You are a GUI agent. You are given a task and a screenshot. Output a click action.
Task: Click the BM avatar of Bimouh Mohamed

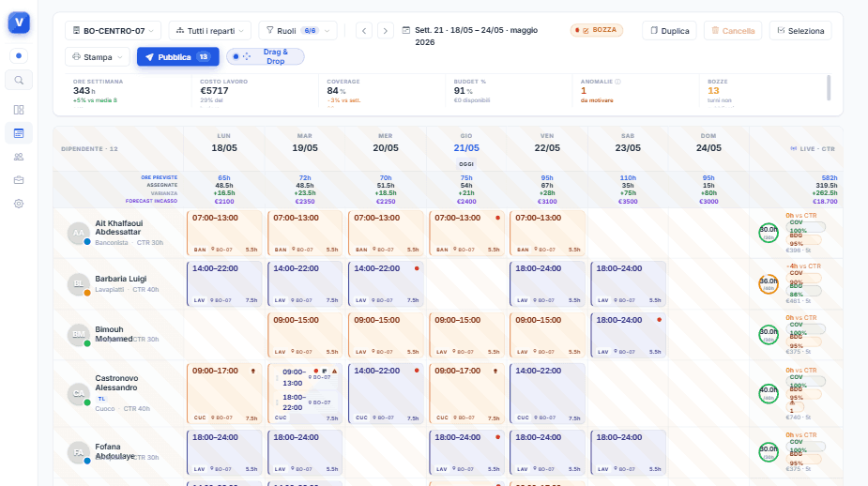tap(78, 334)
